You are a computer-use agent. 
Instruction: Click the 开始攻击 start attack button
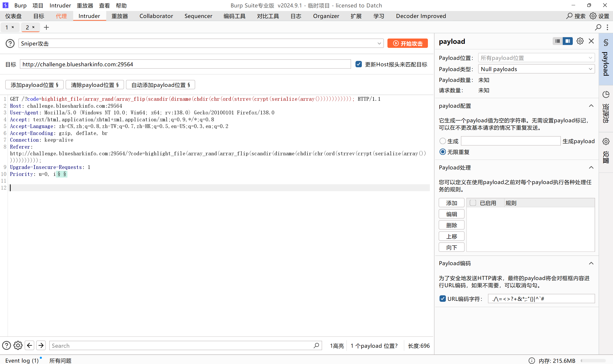(x=407, y=43)
